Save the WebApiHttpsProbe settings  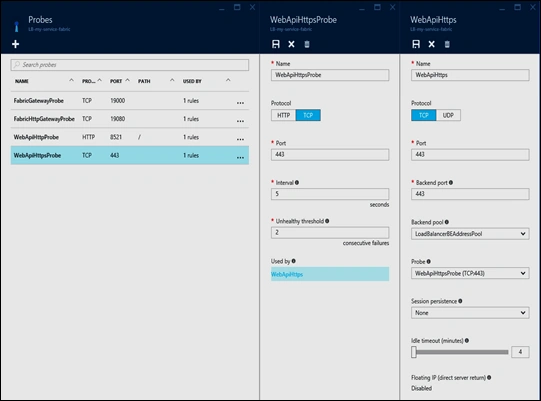click(276, 44)
